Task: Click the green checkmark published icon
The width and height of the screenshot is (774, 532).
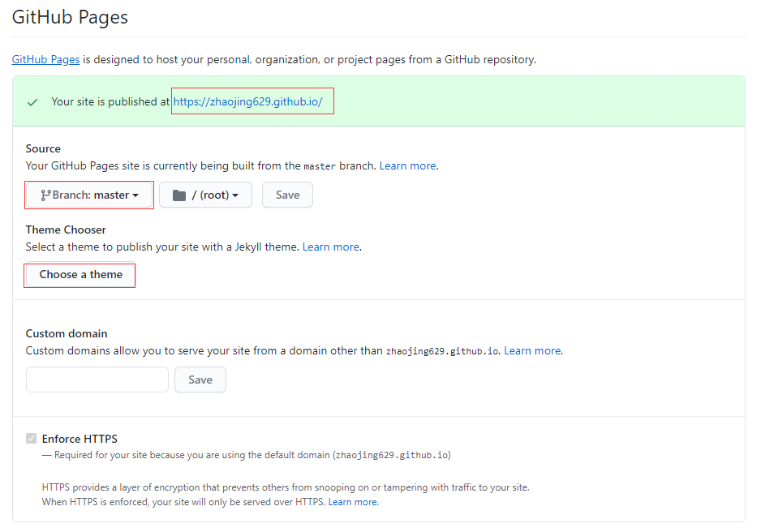Action: click(32, 102)
